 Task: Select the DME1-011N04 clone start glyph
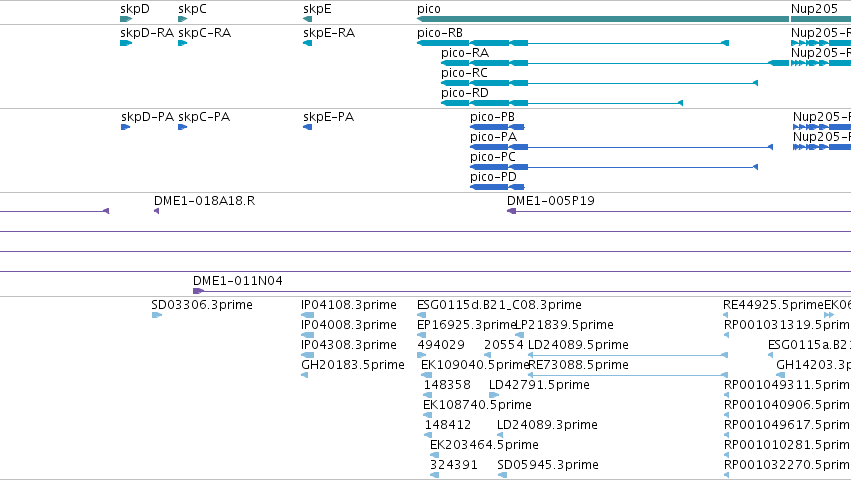pos(199,291)
